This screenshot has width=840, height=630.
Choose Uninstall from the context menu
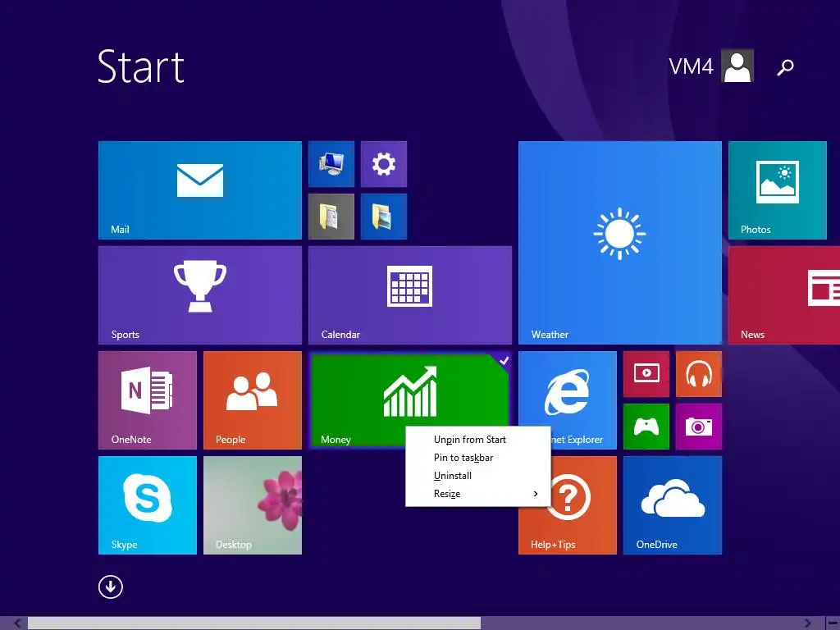click(478, 476)
